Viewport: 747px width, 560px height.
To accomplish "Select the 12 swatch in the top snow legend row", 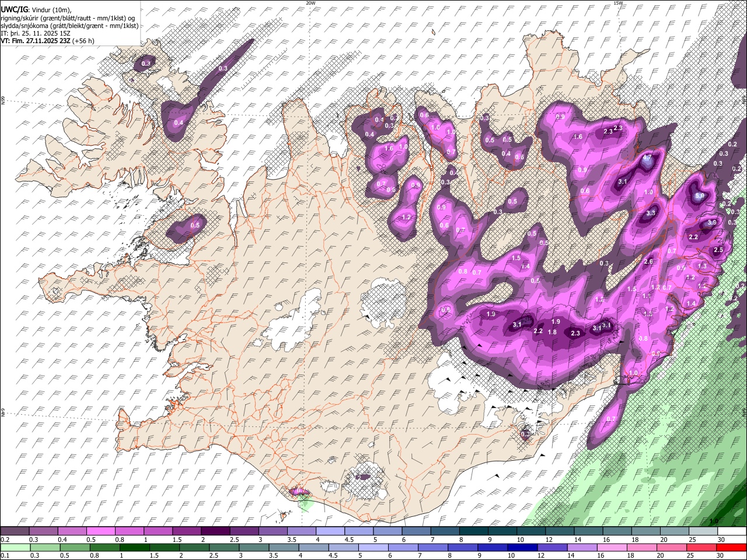I will (559, 531).
